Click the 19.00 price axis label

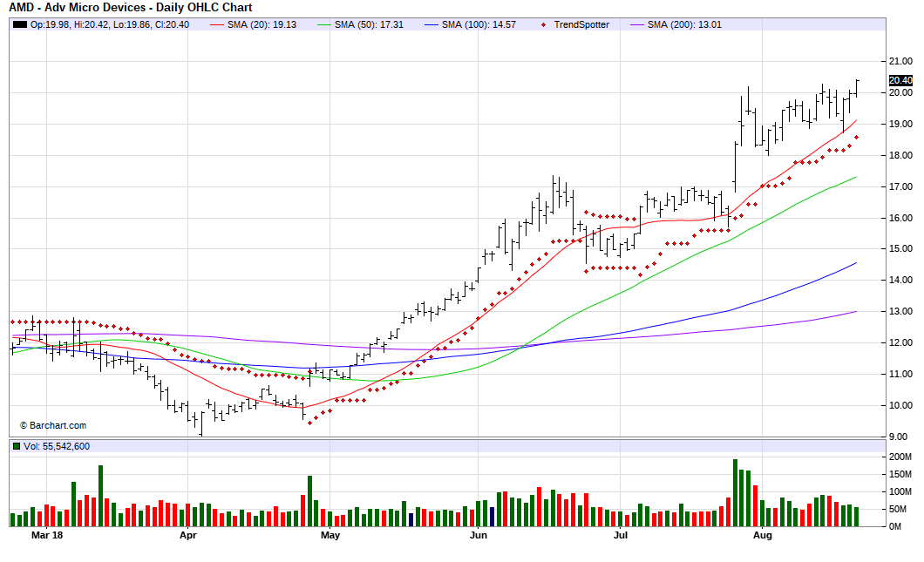tap(900, 125)
